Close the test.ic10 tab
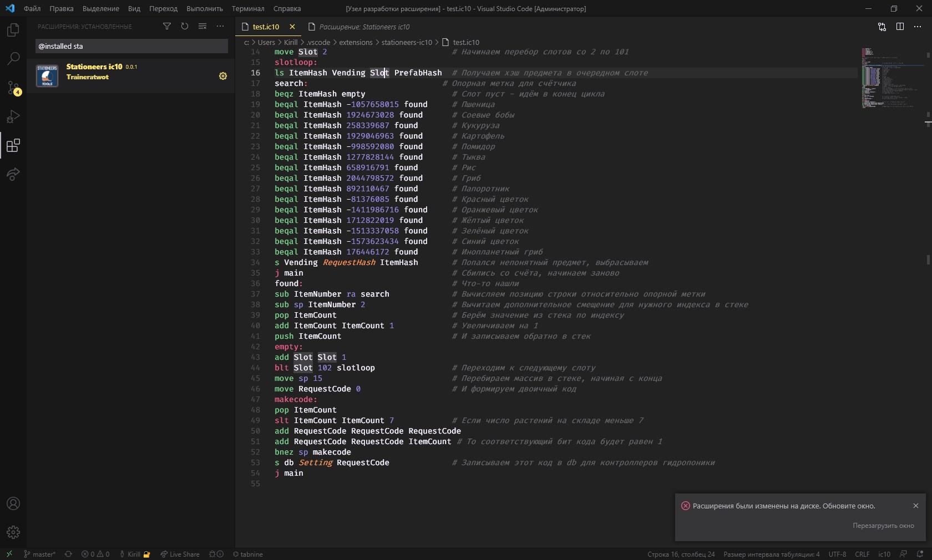This screenshot has height=560, width=932. point(292,27)
